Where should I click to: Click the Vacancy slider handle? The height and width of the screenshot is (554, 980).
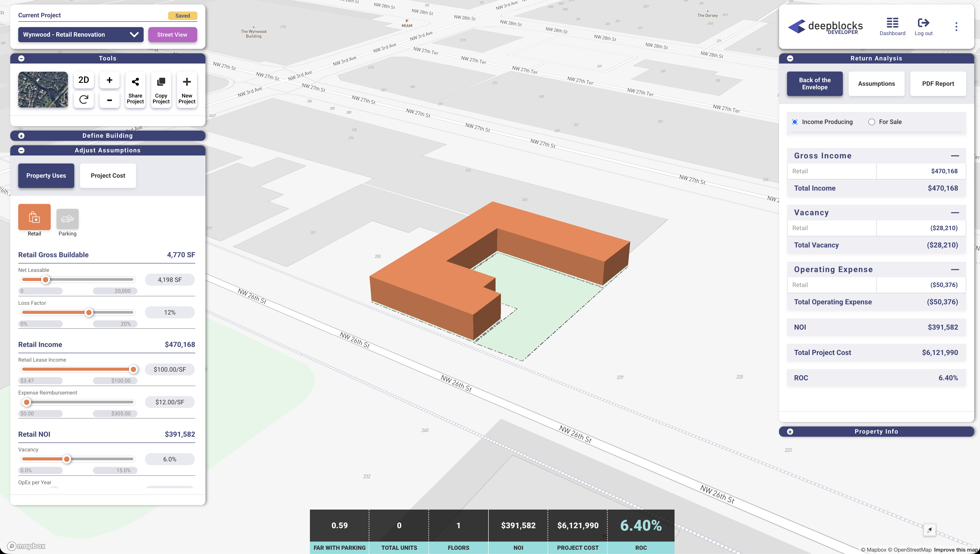coord(67,459)
